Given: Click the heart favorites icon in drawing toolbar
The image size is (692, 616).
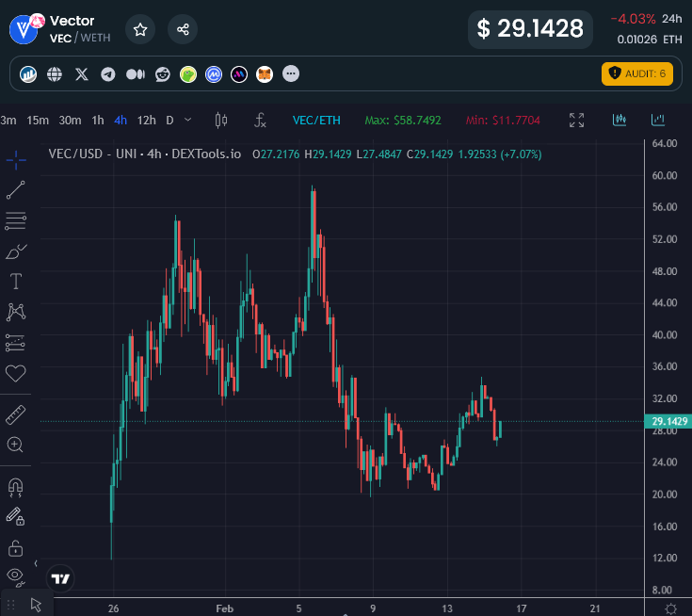Looking at the screenshot, I should point(16,374).
